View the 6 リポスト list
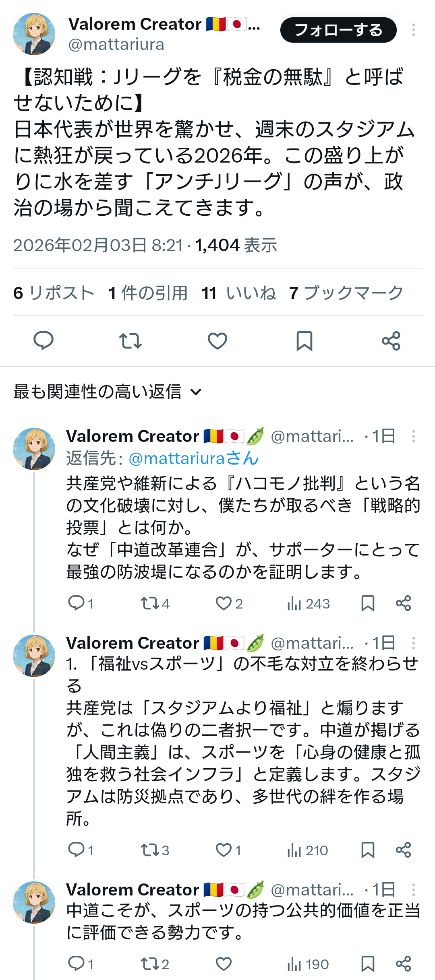 (x=54, y=293)
